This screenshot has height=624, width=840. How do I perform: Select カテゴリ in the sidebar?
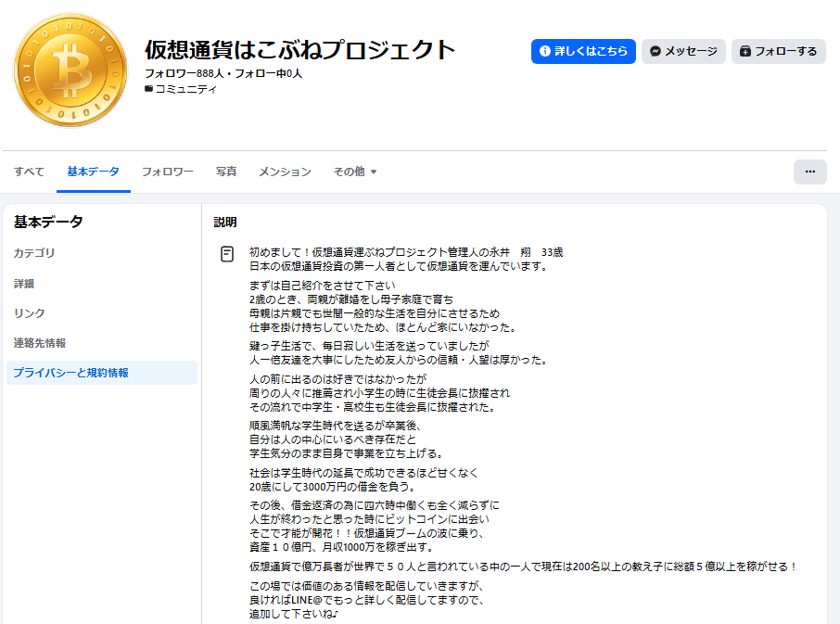point(34,253)
